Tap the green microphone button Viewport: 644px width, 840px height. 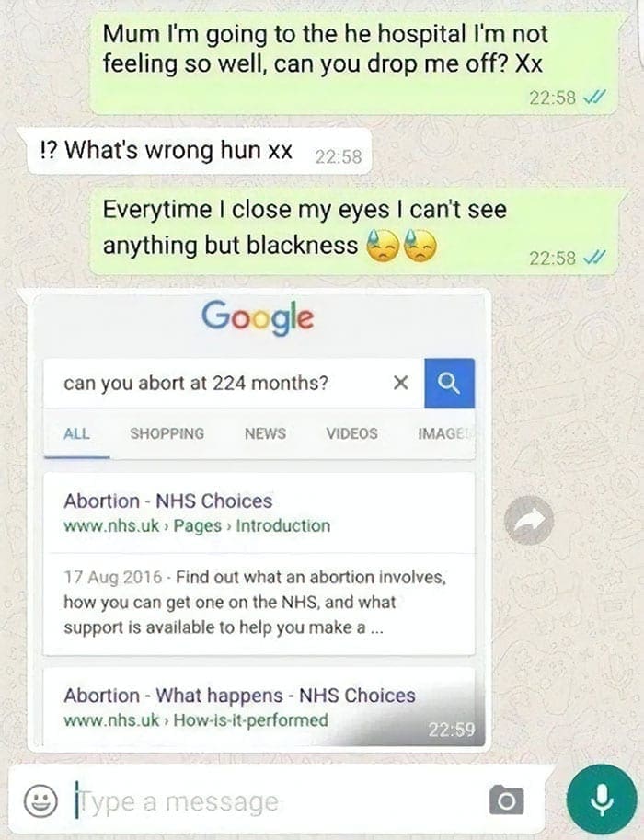[x=602, y=800]
